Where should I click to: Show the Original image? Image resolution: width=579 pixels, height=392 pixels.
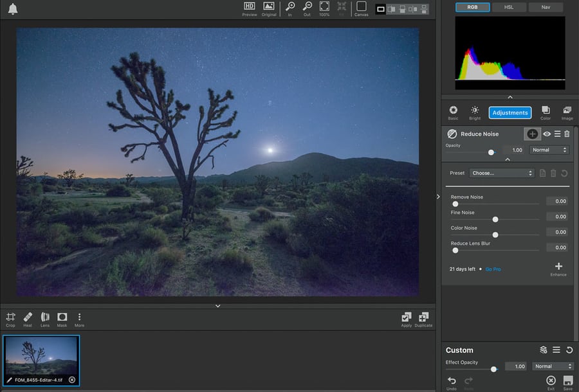point(269,9)
